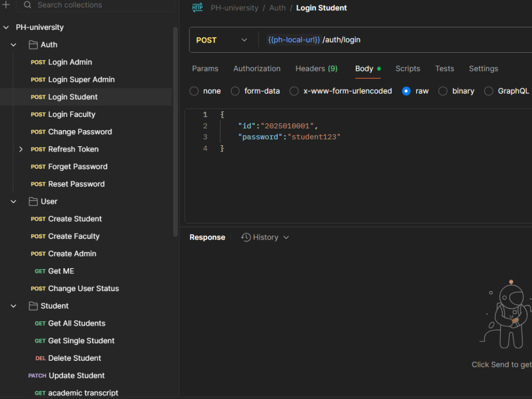The width and height of the screenshot is (532, 399).
Task: Open the Change User Status request
Action: [75, 288]
